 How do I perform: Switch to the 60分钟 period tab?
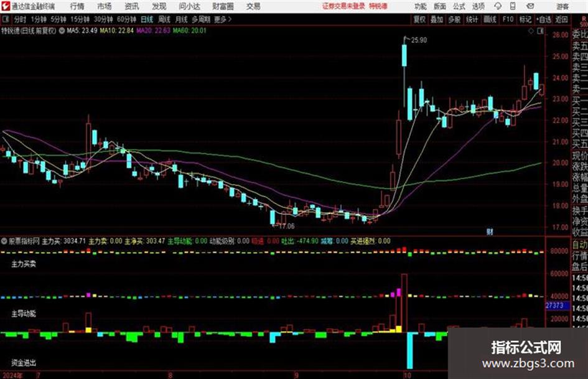pos(126,19)
